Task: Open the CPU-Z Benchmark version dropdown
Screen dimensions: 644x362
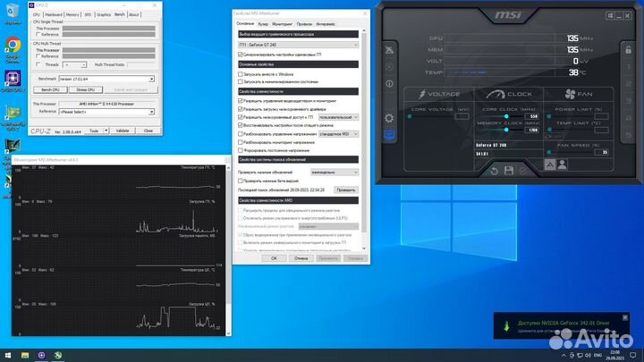Action: coord(106,79)
